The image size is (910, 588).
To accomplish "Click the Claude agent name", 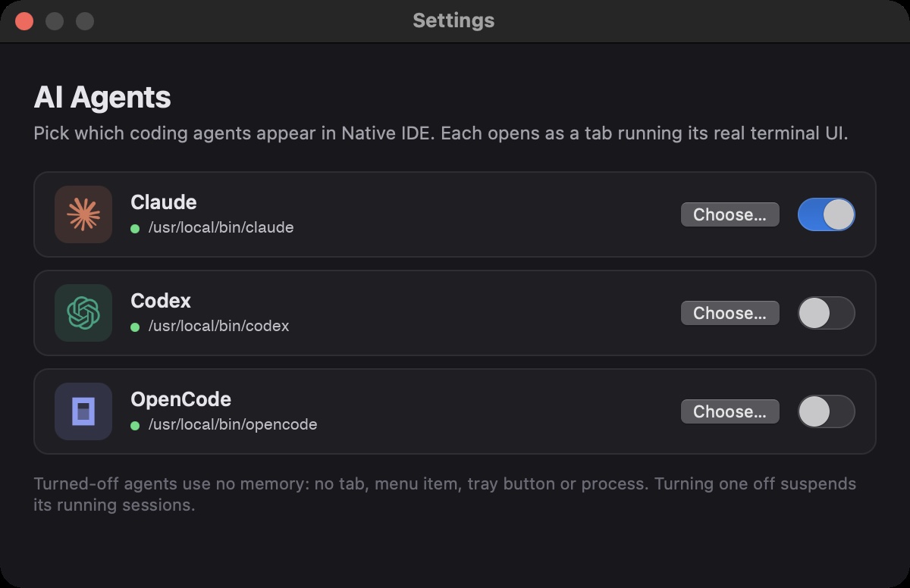I will tap(164, 202).
